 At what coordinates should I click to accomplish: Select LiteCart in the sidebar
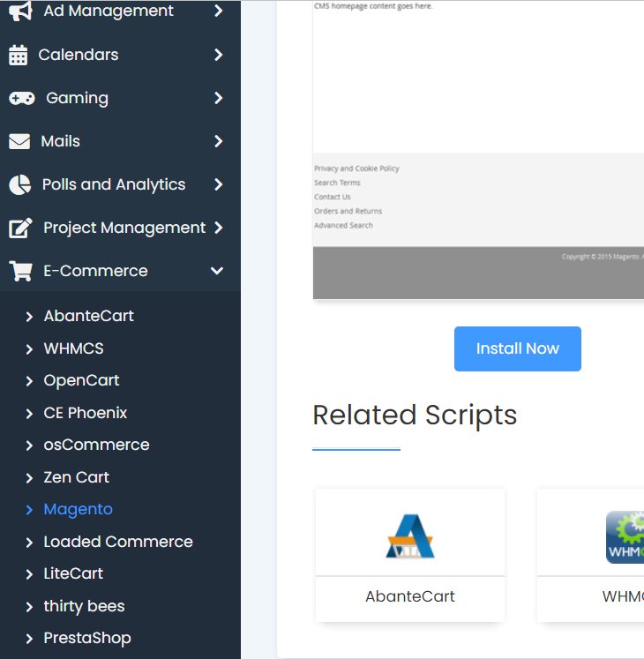pos(73,573)
